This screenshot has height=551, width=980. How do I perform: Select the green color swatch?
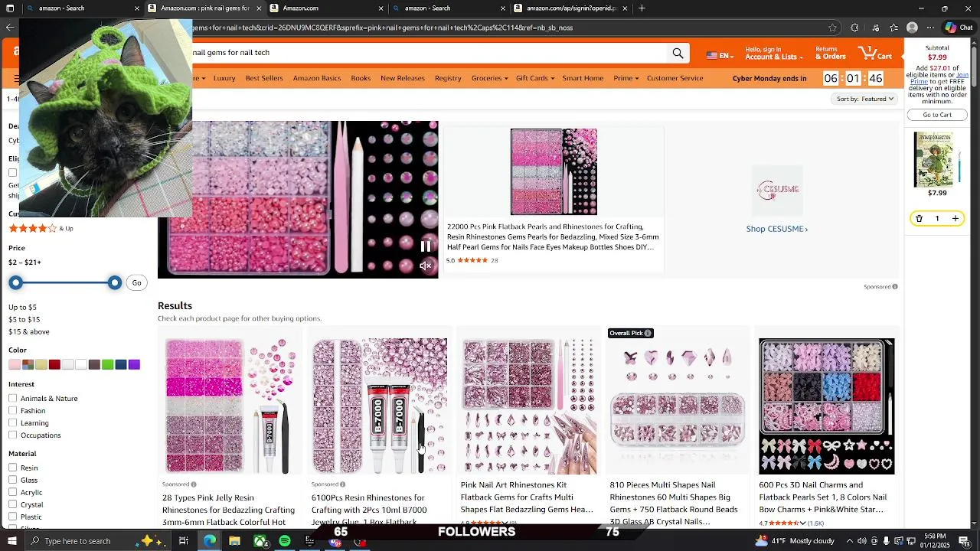(107, 364)
